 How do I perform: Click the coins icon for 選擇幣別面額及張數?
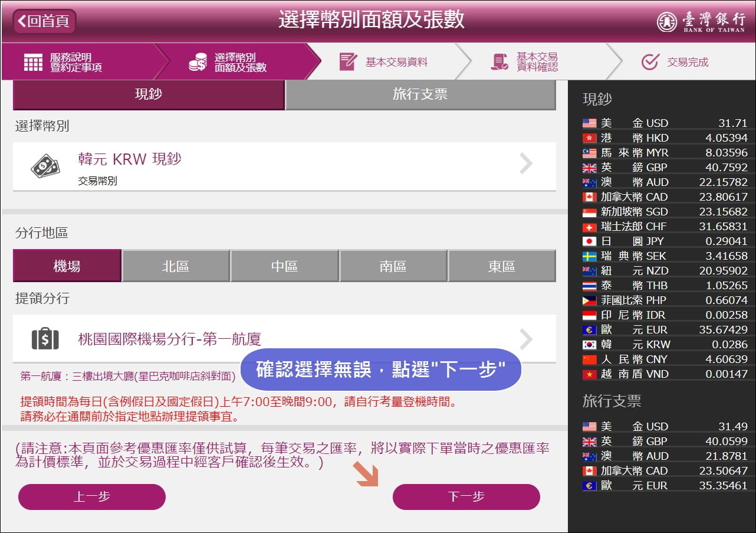(198, 62)
